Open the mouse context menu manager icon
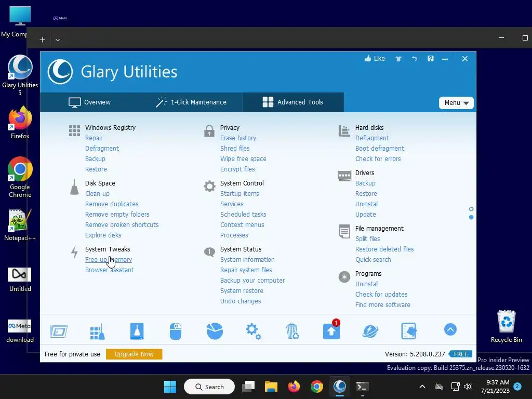Screen dimensions: 532x399 [x=176, y=331]
